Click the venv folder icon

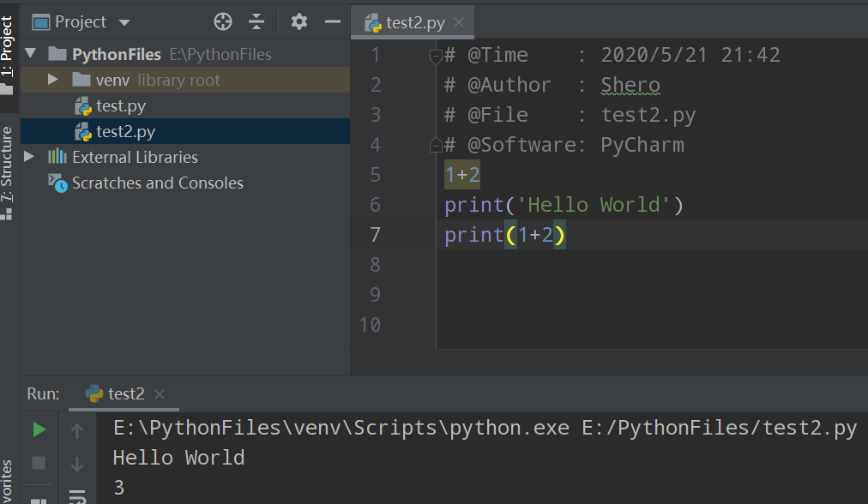(x=81, y=80)
